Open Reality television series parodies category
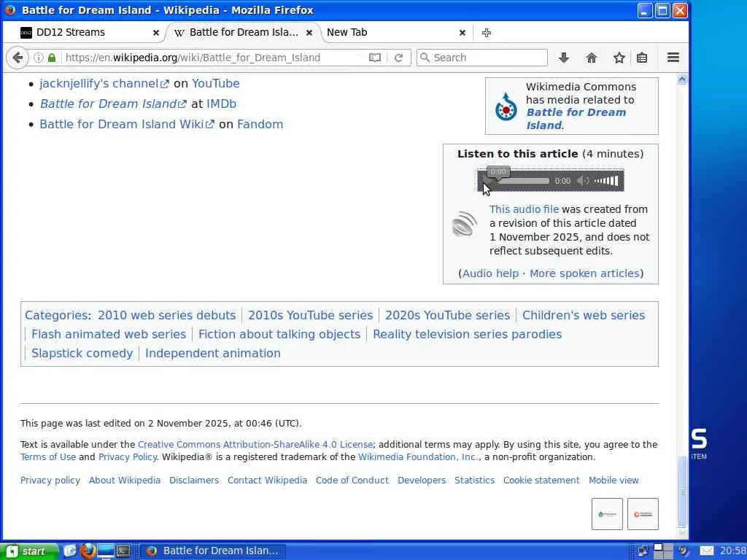The width and height of the screenshot is (747, 560). click(x=468, y=334)
